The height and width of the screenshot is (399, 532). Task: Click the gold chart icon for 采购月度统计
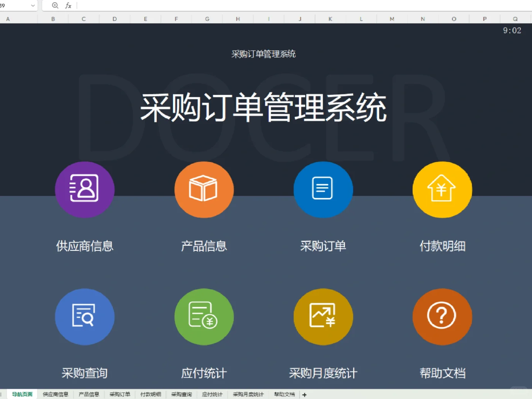click(323, 317)
